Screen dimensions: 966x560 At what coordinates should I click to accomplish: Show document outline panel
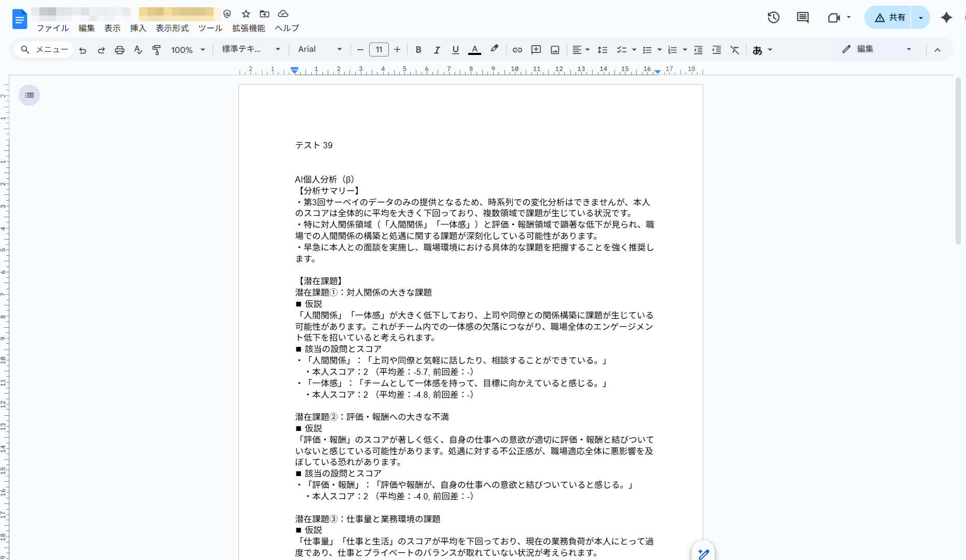tap(30, 95)
